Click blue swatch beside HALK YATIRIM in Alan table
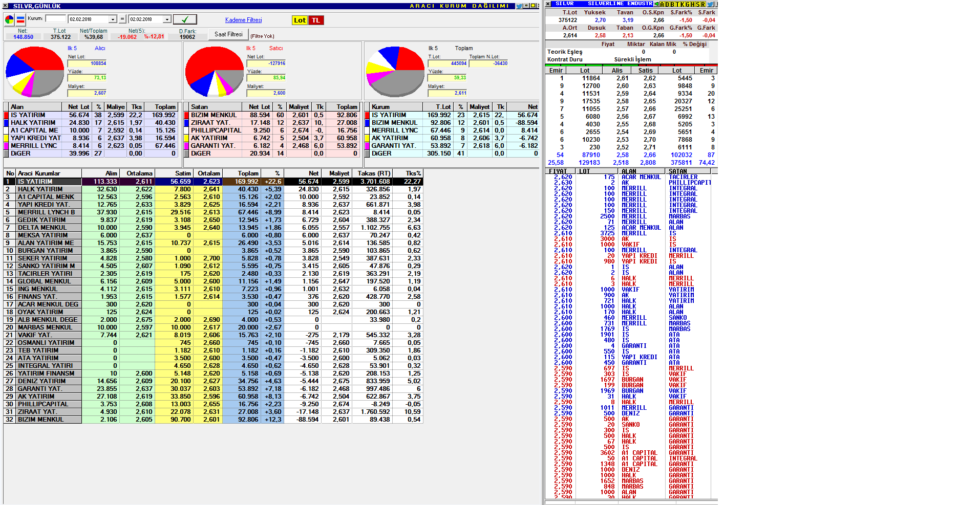The image size is (980, 505). click(x=7, y=123)
